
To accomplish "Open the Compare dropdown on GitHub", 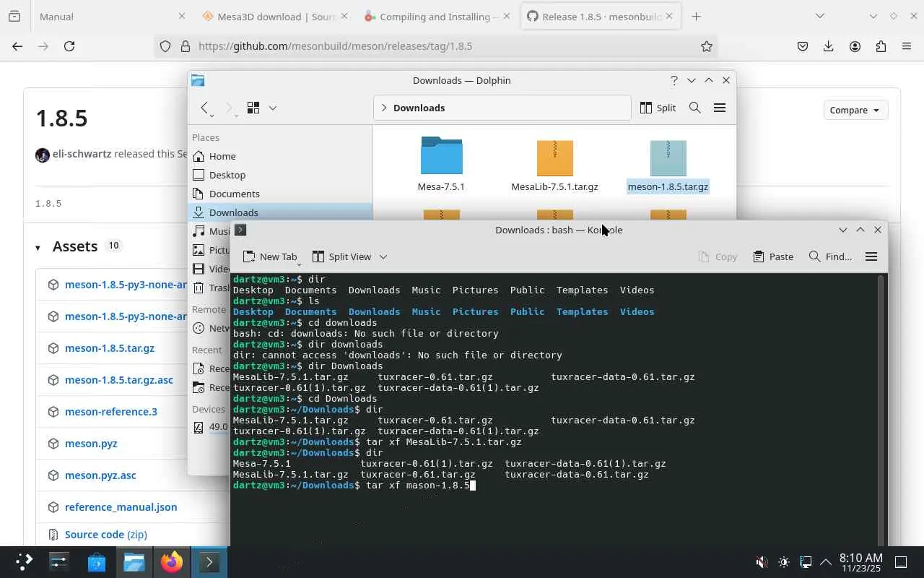I will pyautogui.click(x=855, y=110).
